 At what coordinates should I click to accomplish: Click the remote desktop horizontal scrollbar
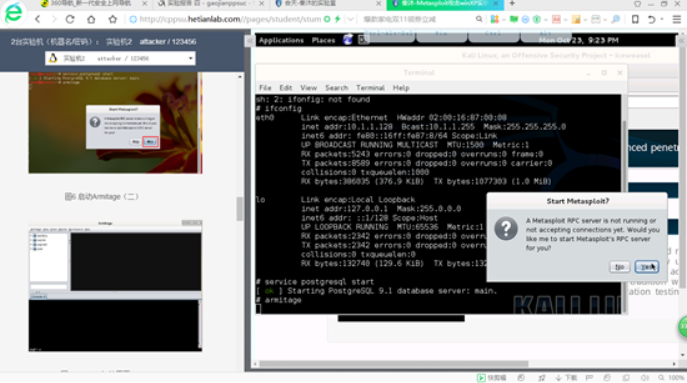[x=393, y=364]
